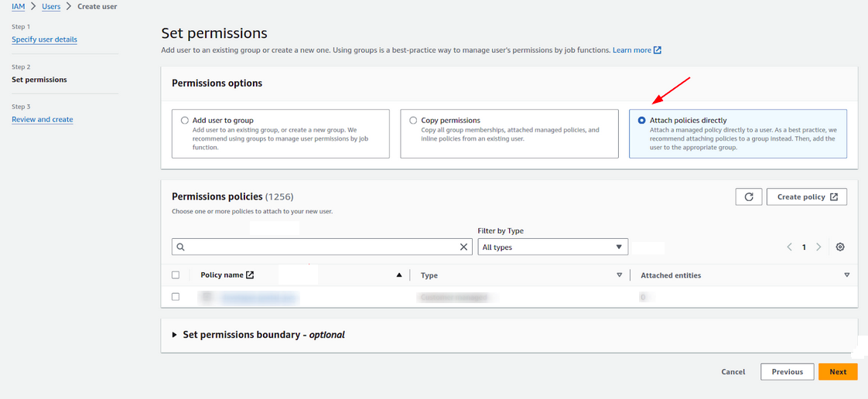Go to previous page chevron in pagination
This screenshot has height=399, width=868.
789,247
